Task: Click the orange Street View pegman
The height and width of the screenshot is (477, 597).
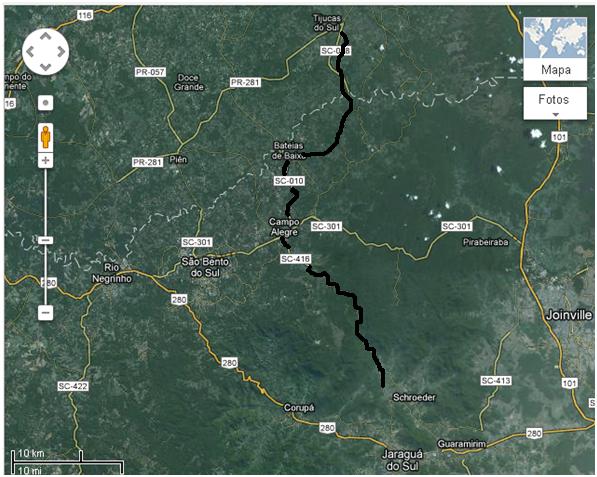Action: tap(46, 137)
